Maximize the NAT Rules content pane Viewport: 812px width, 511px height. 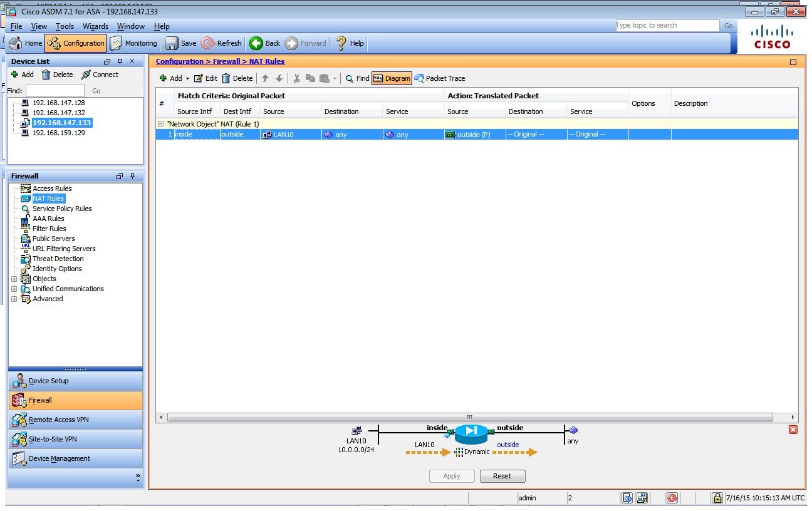click(x=793, y=62)
